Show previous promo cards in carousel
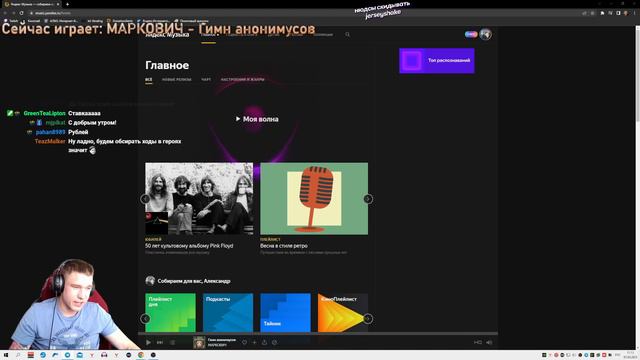This screenshot has width=640, height=360. tap(145, 199)
